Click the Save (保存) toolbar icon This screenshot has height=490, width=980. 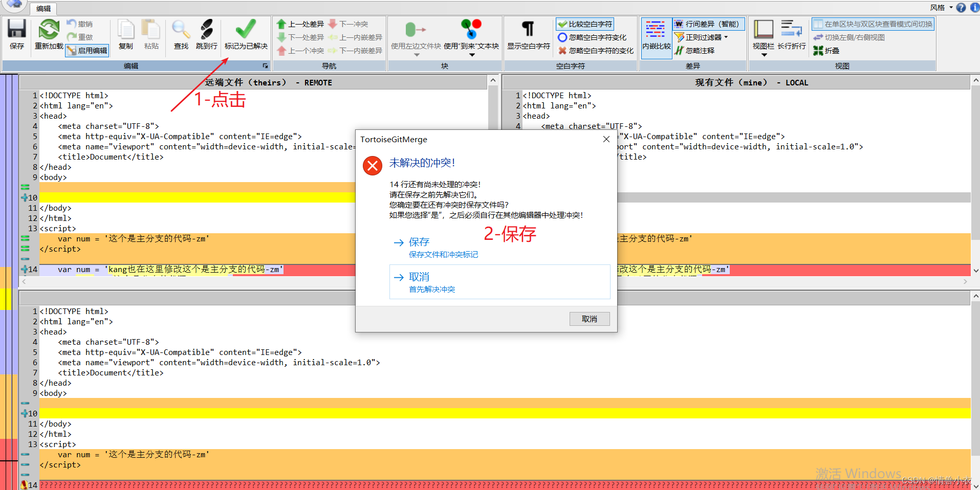[17, 35]
